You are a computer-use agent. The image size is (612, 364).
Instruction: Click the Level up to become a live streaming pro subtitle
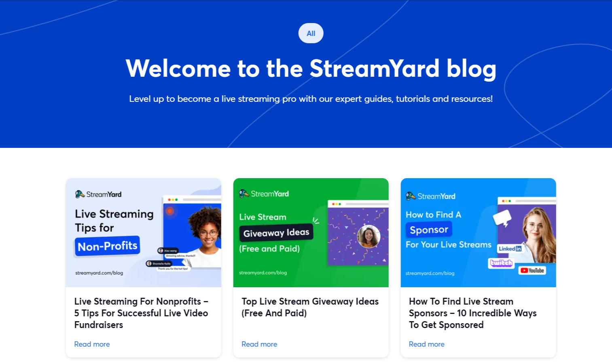pyautogui.click(x=311, y=99)
